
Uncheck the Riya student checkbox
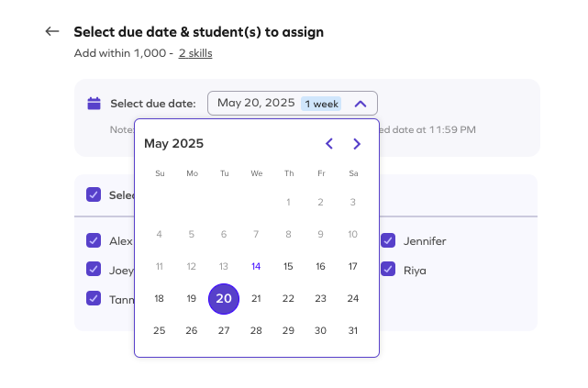tap(388, 269)
